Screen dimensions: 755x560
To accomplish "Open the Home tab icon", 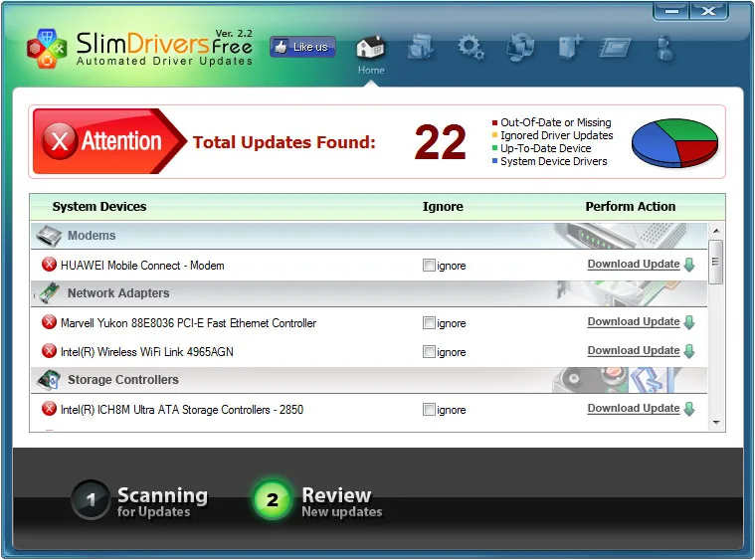I will pyautogui.click(x=371, y=49).
